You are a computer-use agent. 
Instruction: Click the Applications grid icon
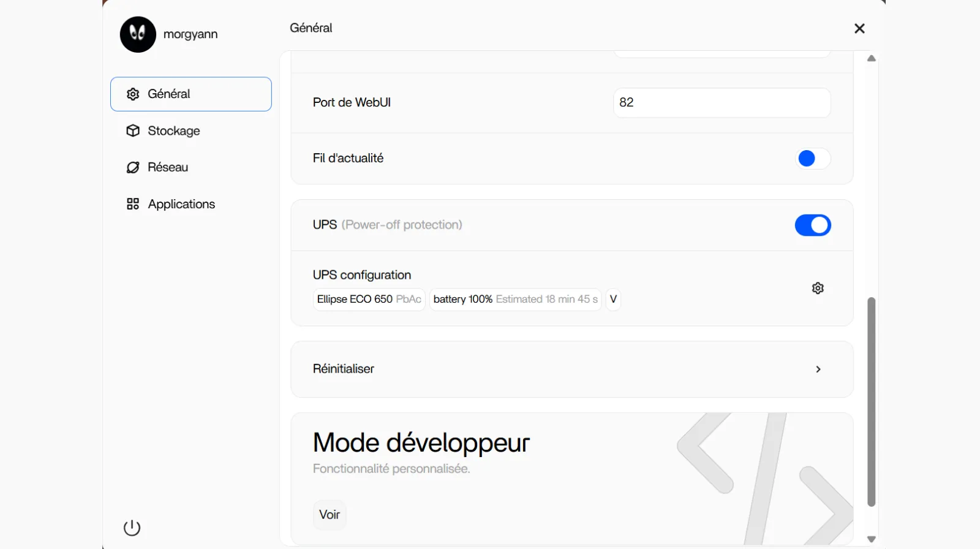pos(133,204)
